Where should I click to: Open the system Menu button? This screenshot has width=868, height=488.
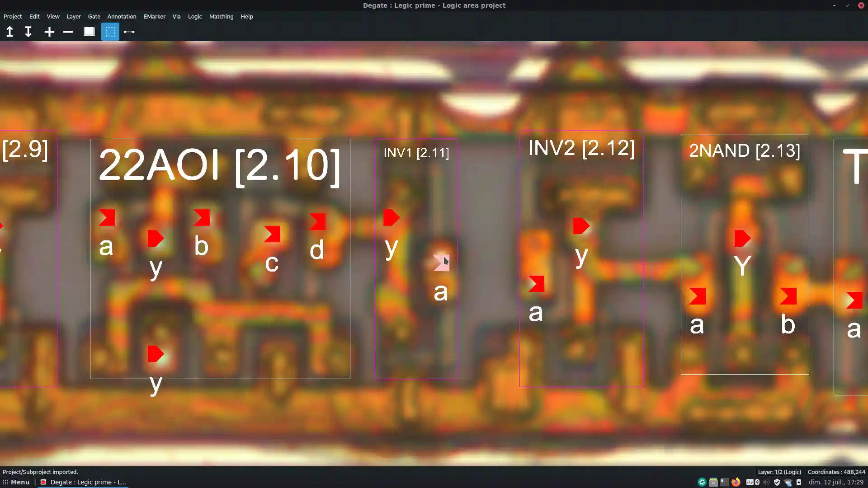pyautogui.click(x=16, y=482)
